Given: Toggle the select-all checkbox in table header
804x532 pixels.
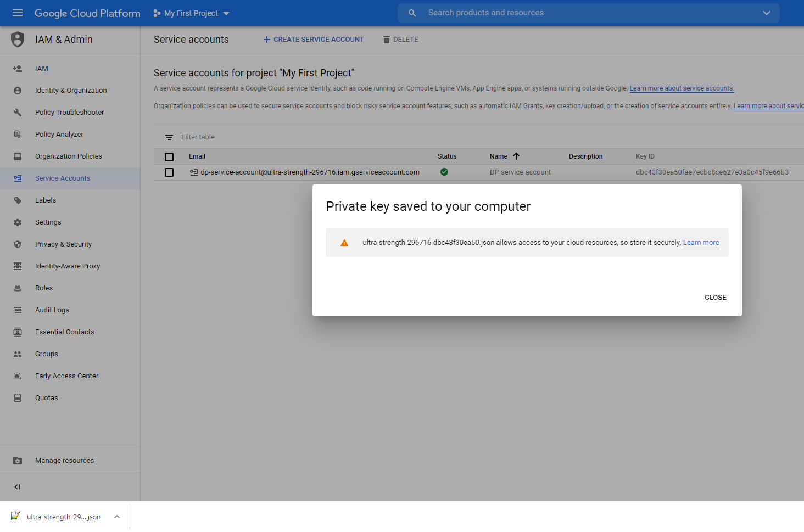Looking at the screenshot, I should [169, 157].
